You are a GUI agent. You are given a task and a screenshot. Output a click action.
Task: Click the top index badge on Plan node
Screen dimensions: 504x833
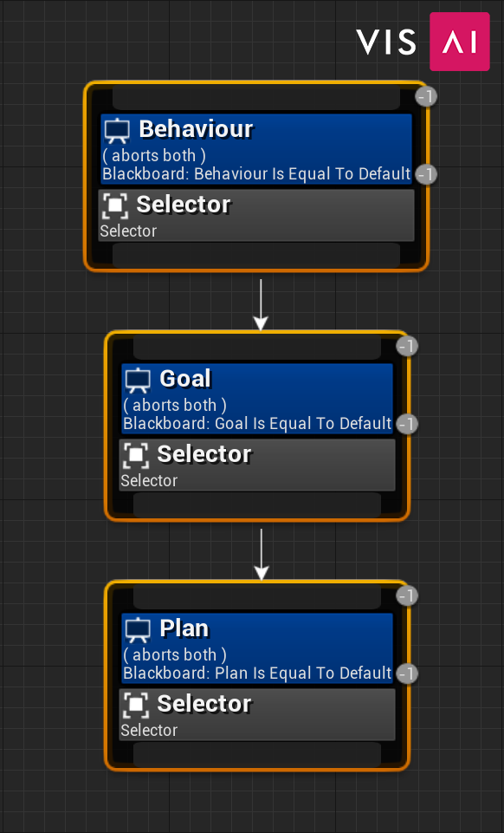click(407, 595)
